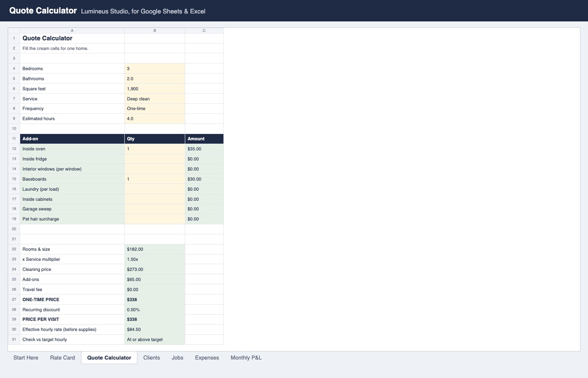
Task: Select the Baseboards quantity cell
Action: (155, 179)
